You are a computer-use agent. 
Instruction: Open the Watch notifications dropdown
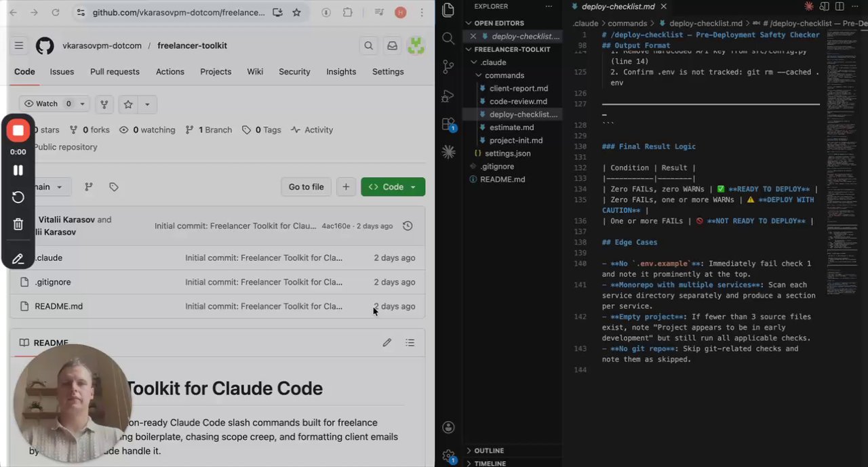[x=54, y=104]
